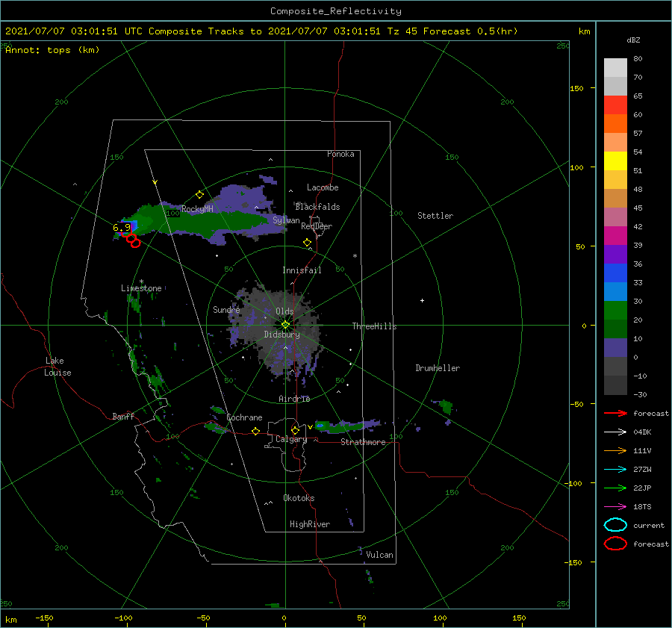Click the Stettler city label
The width and height of the screenshot is (672, 628).
tap(435, 216)
